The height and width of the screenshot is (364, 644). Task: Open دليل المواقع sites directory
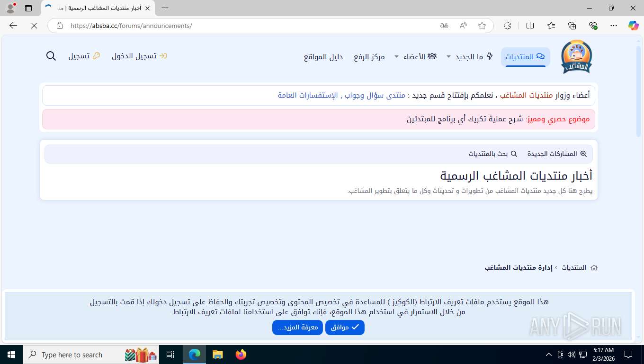(x=323, y=57)
